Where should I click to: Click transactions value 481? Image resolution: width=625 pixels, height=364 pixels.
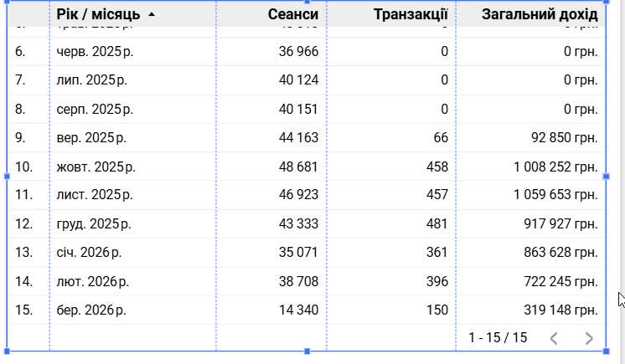437,224
